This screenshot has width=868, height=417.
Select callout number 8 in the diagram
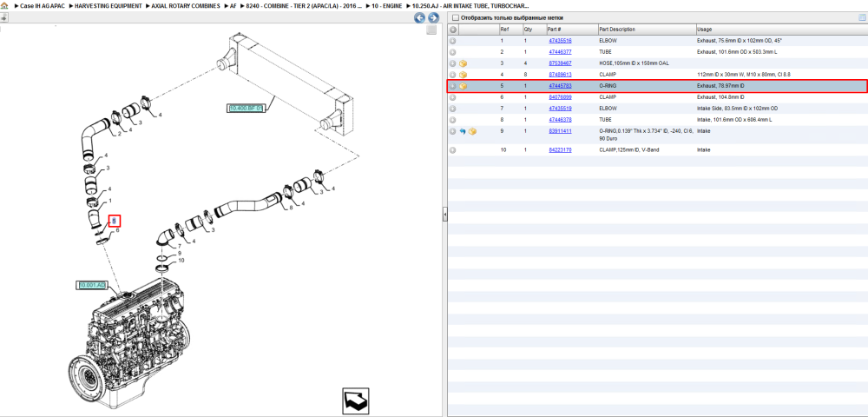click(x=291, y=208)
